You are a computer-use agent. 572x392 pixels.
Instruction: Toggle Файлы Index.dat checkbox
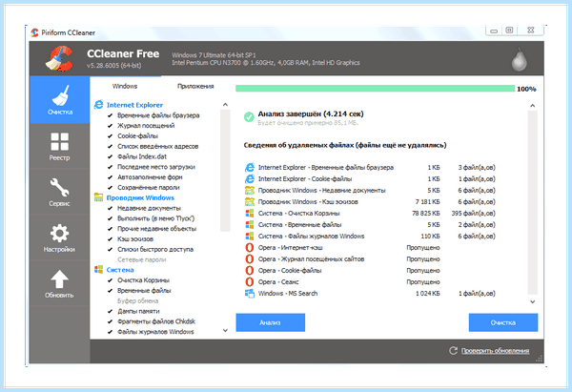coord(111,156)
